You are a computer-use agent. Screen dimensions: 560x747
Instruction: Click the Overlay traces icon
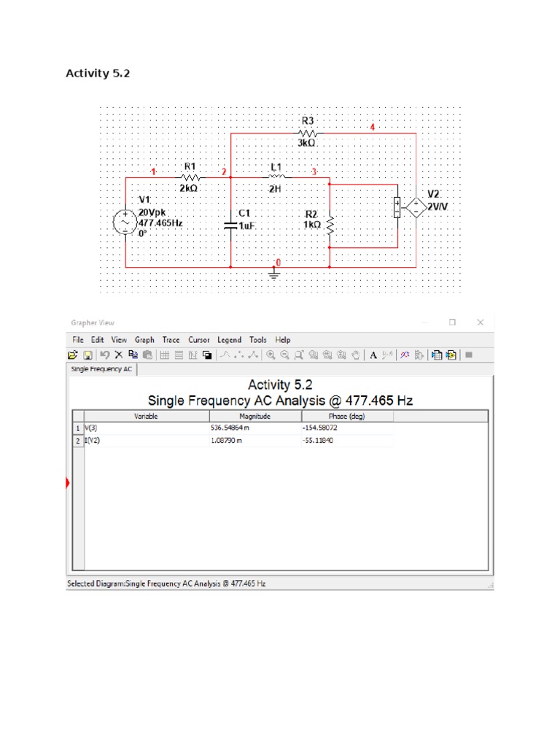[x=405, y=355]
